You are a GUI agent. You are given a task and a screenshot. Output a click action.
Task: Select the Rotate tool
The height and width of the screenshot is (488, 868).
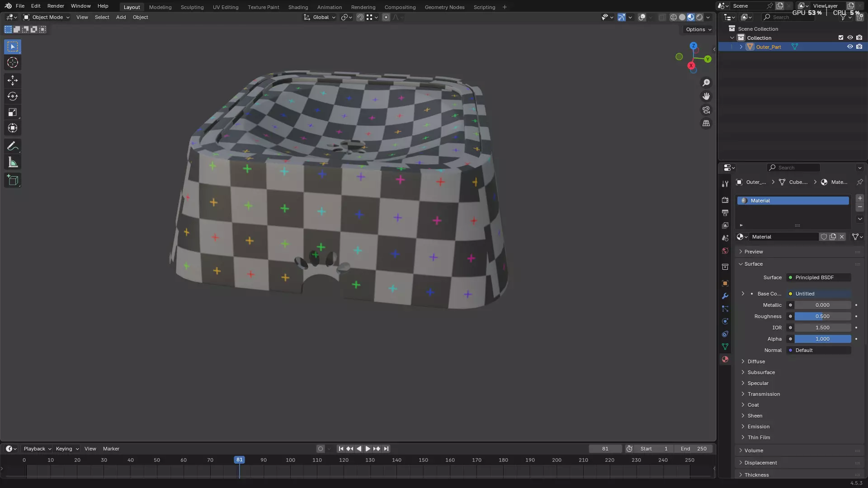coord(13,96)
